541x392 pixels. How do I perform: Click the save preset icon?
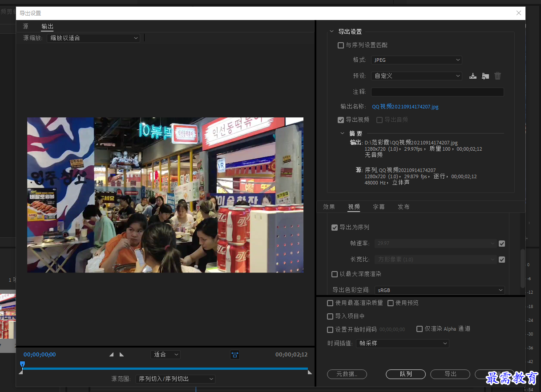[x=473, y=76]
